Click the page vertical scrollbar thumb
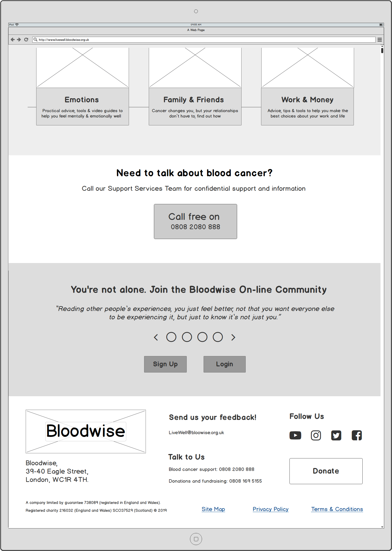Screen dimensions: 392x551 [382, 50]
